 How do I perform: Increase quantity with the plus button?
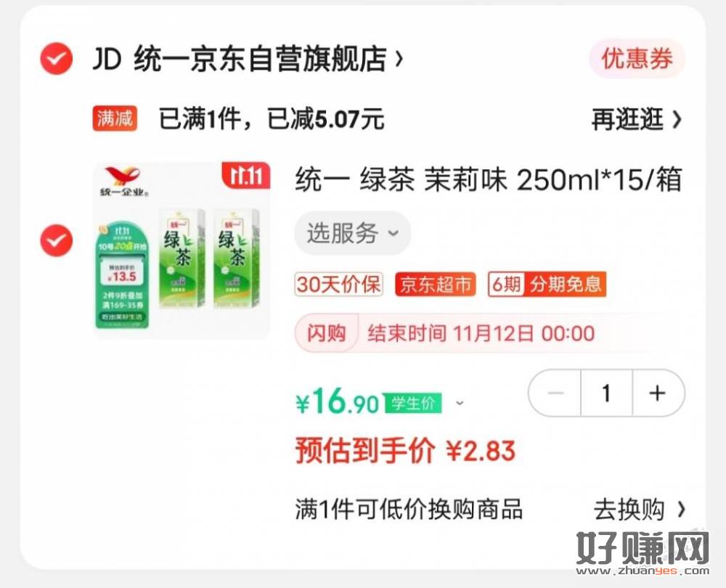[x=658, y=393]
